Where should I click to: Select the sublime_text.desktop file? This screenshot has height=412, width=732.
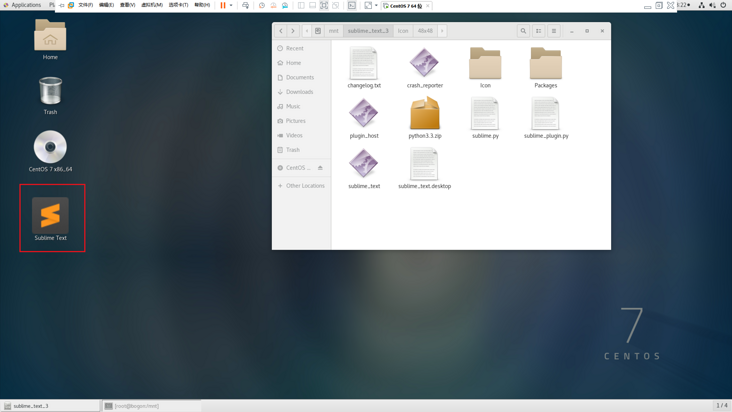[424, 168]
